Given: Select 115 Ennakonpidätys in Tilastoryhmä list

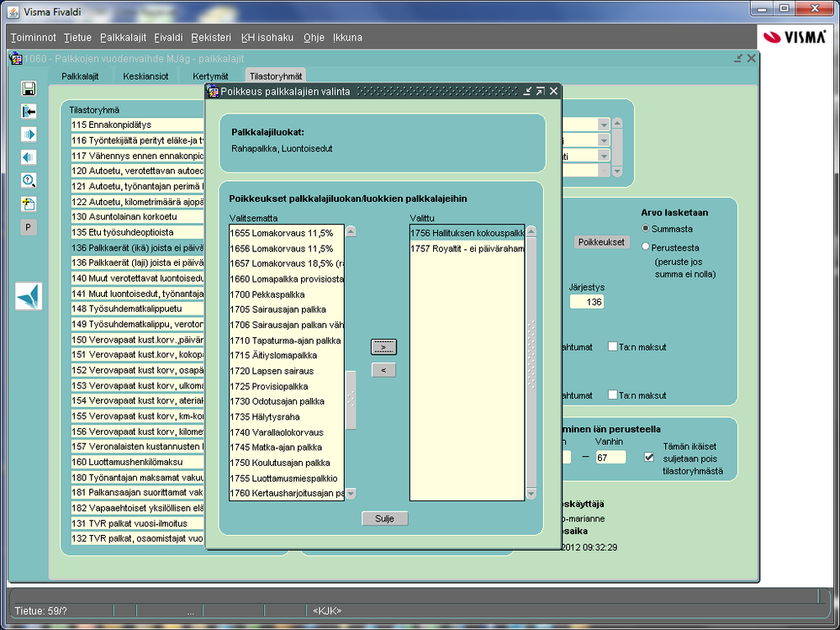Looking at the screenshot, I should (138, 124).
